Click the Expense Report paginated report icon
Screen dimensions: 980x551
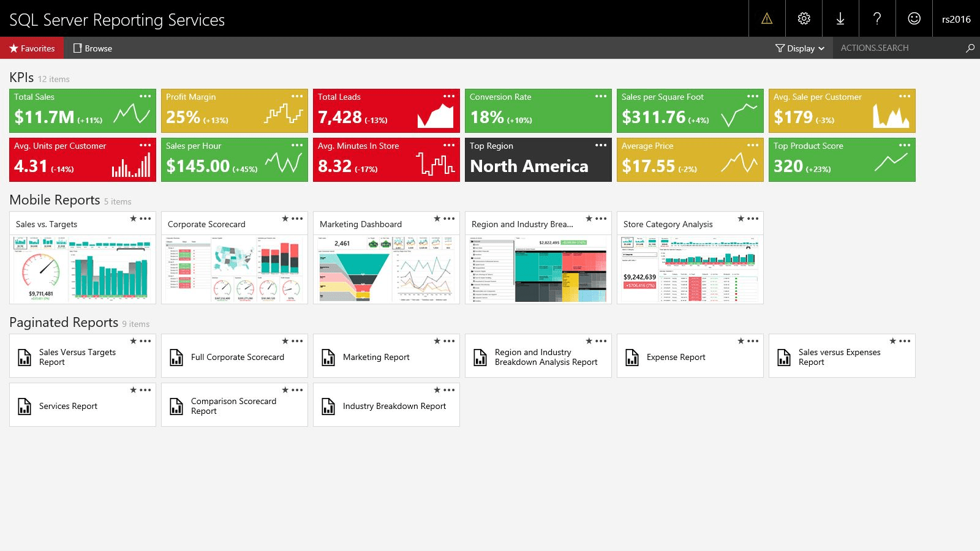pyautogui.click(x=633, y=357)
